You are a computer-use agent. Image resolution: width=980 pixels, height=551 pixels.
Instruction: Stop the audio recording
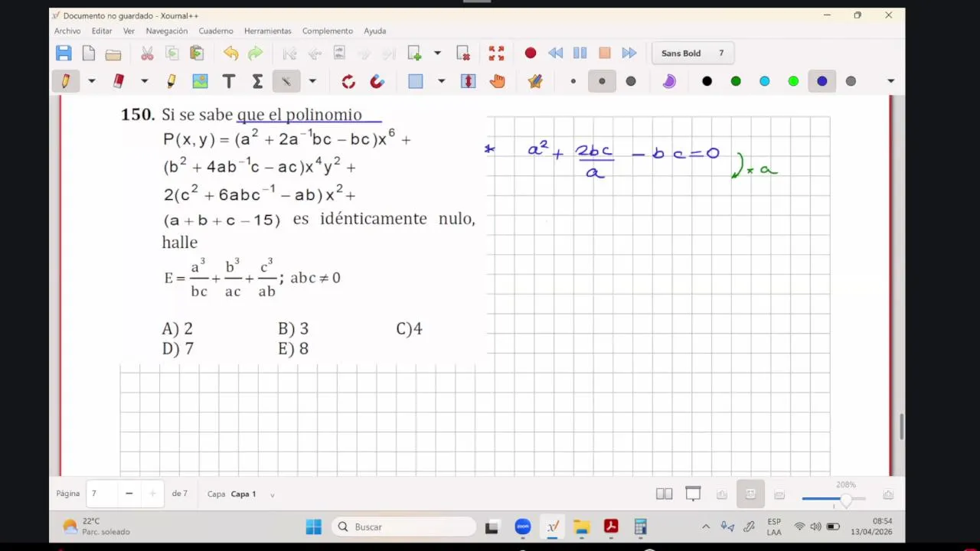pos(605,53)
